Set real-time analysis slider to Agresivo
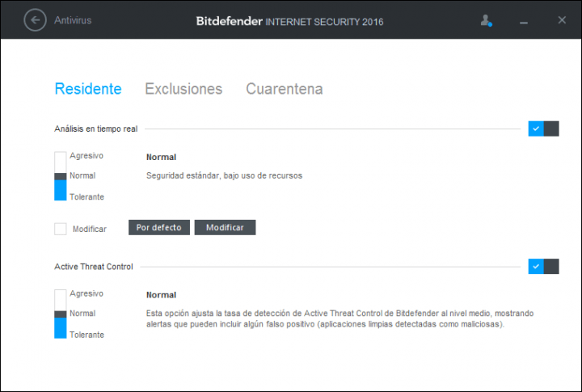This screenshot has height=392, width=582. pos(86,155)
